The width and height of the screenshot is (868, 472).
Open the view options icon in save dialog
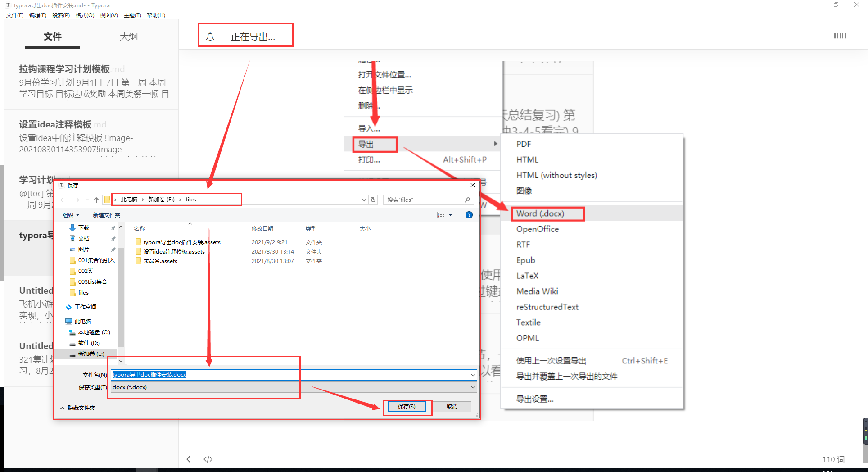click(442, 215)
